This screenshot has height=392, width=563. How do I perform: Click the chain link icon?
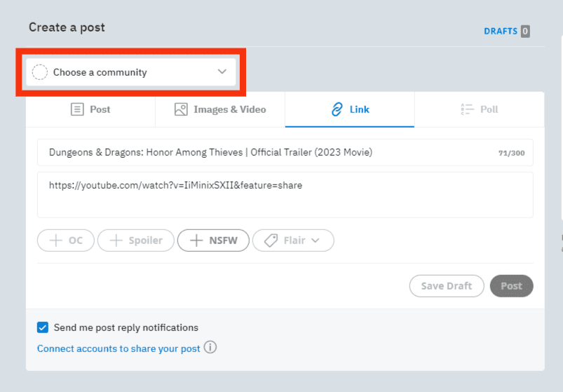tap(337, 109)
